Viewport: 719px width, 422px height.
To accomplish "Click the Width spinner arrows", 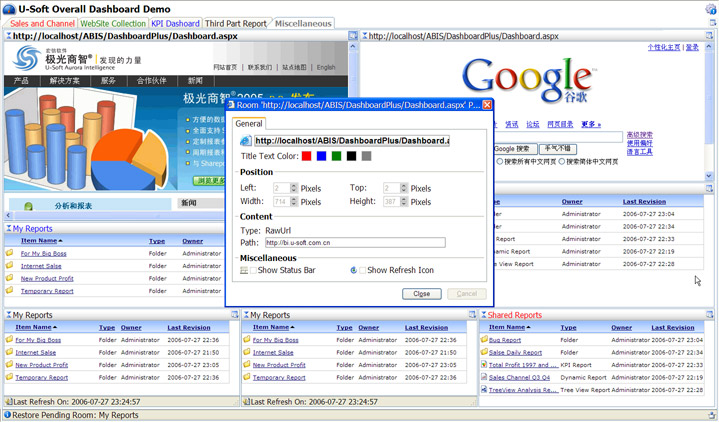I will (x=294, y=201).
